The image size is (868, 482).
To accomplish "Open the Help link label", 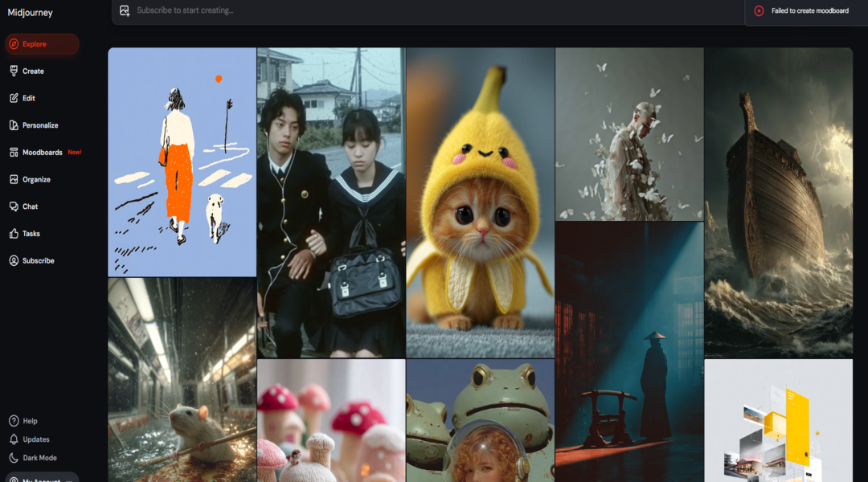I will click(x=30, y=421).
